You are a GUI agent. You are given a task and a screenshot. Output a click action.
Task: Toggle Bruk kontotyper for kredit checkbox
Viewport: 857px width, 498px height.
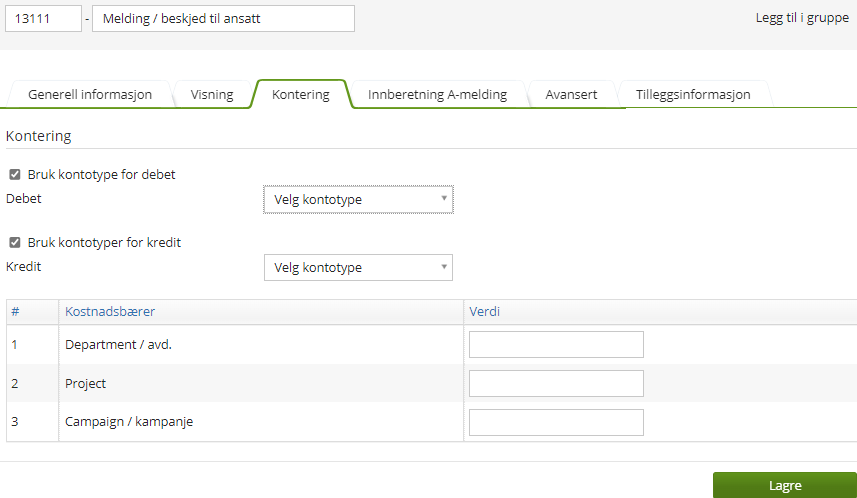pyautogui.click(x=15, y=242)
